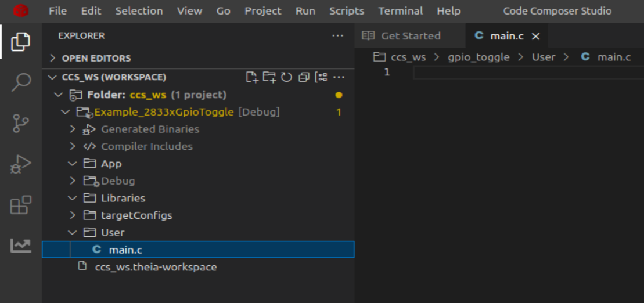
Task: Expand the Debug folder
Action: click(73, 181)
